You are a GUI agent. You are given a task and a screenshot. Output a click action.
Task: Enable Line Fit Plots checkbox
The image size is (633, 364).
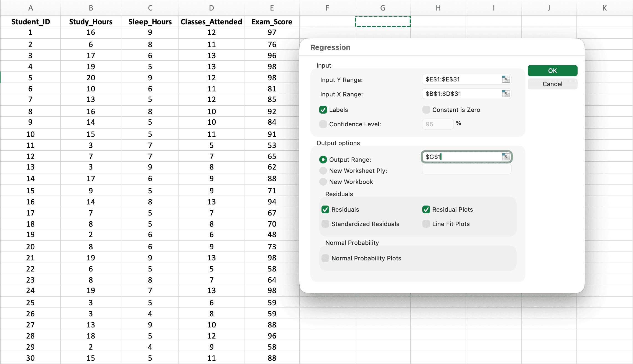pyautogui.click(x=426, y=224)
